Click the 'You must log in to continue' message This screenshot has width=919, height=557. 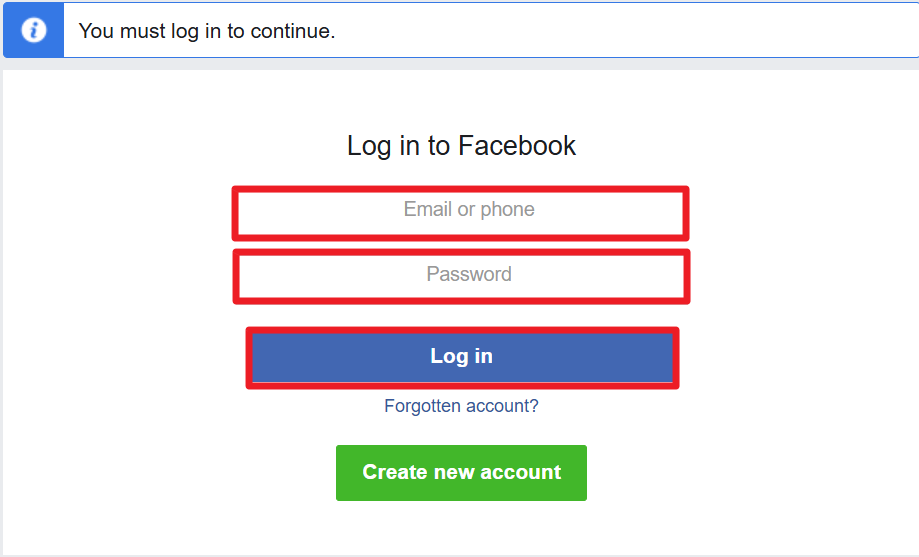[207, 31]
